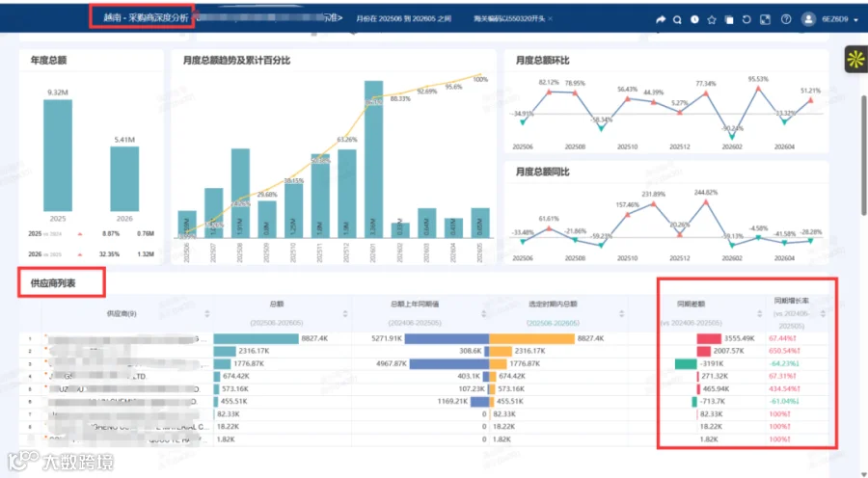The height and width of the screenshot is (478, 868).
Task: Open the history clock icon
Action: (x=694, y=19)
